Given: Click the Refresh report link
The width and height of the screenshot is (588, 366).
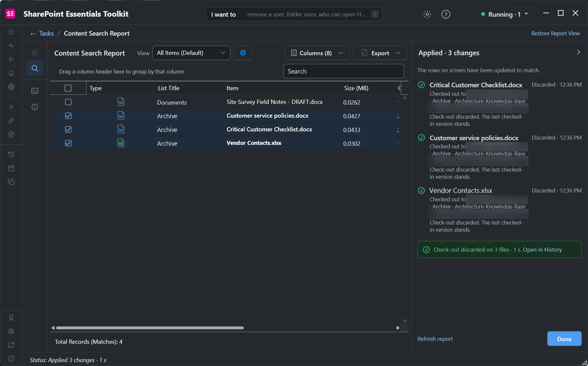Looking at the screenshot, I should pos(435,339).
